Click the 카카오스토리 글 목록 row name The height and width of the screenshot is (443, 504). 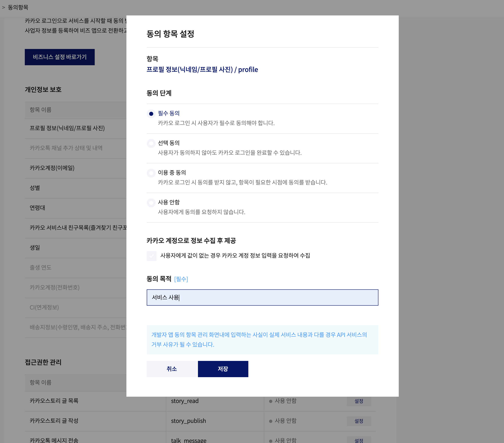coord(54,401)
